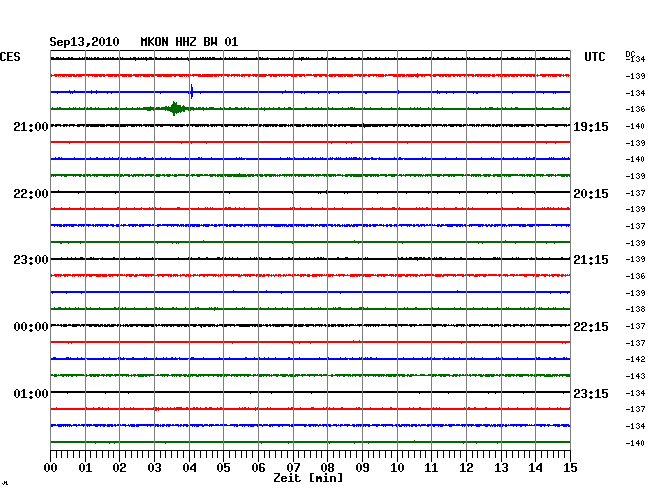Select the "07" minute axis label
This screenshot has width=650, height=494.
coord(293,468)
